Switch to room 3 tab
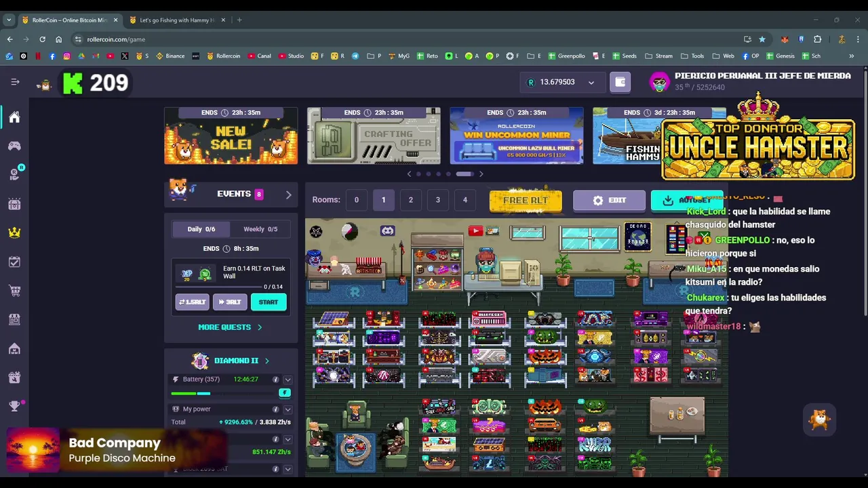The width and height of the screenshot is (868, 488). (437, 200)
